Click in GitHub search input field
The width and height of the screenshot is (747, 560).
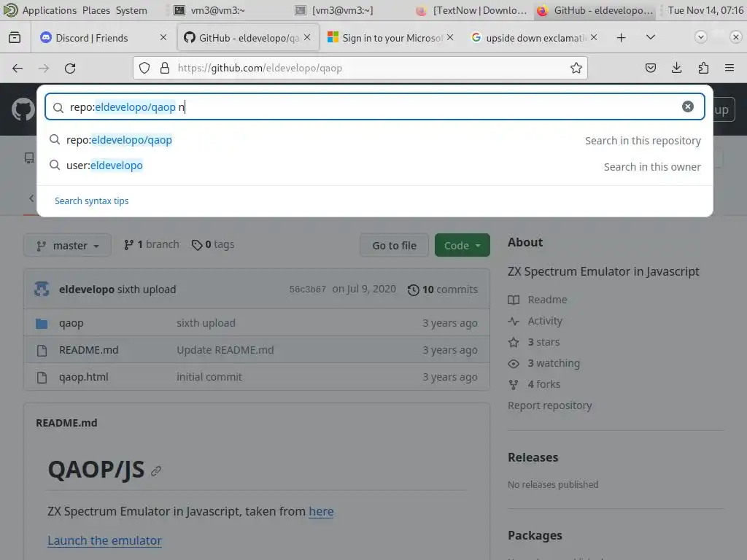(x=375, y=106)
